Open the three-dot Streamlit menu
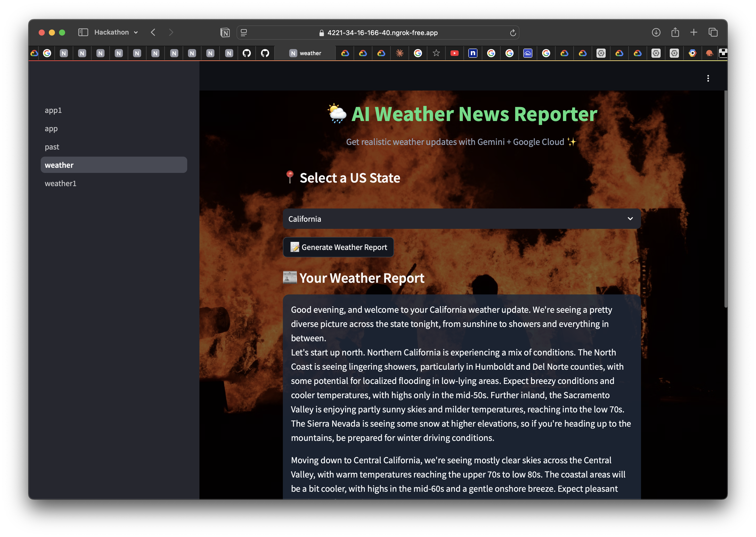This screenshot has height=537, width=756. click(x=708, y=78)
